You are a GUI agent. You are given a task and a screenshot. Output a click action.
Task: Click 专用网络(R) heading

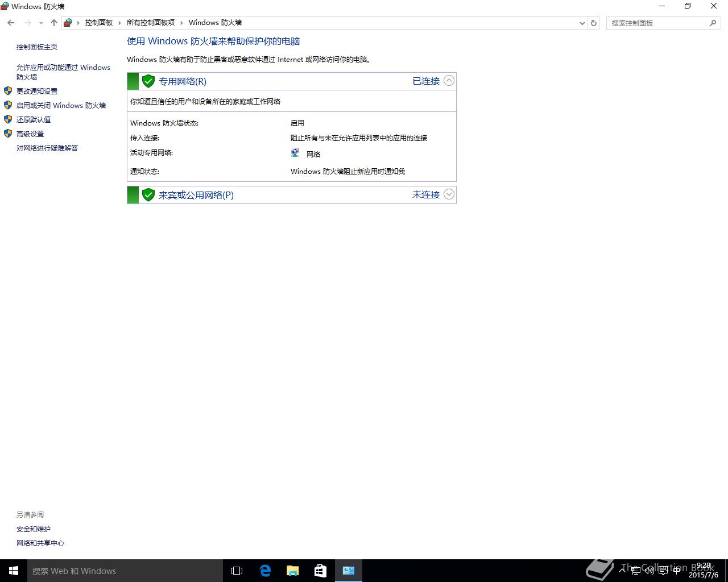point(183,81)
